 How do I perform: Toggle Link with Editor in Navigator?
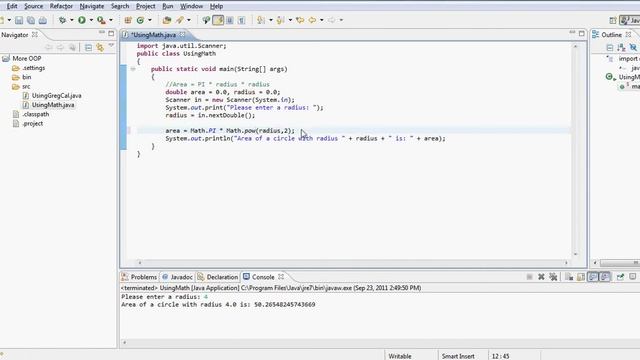coord(100,47)
